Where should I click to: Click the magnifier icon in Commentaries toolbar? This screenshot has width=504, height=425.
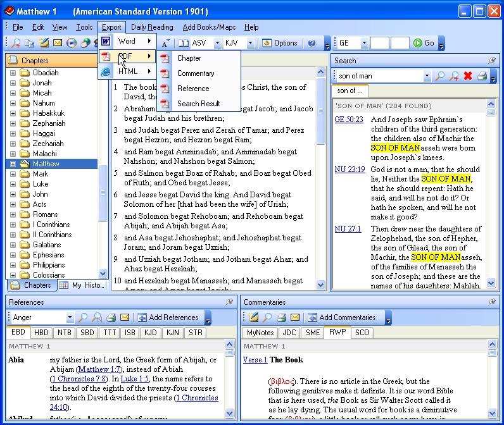click(x=267, y=317)
